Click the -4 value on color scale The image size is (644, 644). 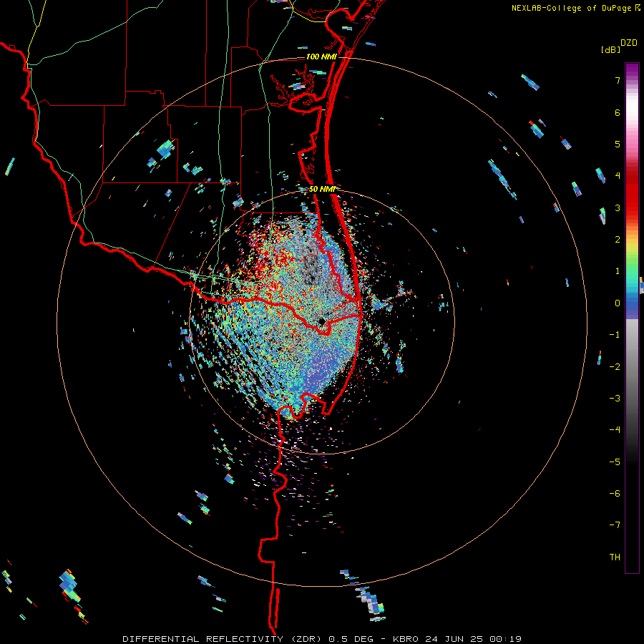(x=615, y=429)
